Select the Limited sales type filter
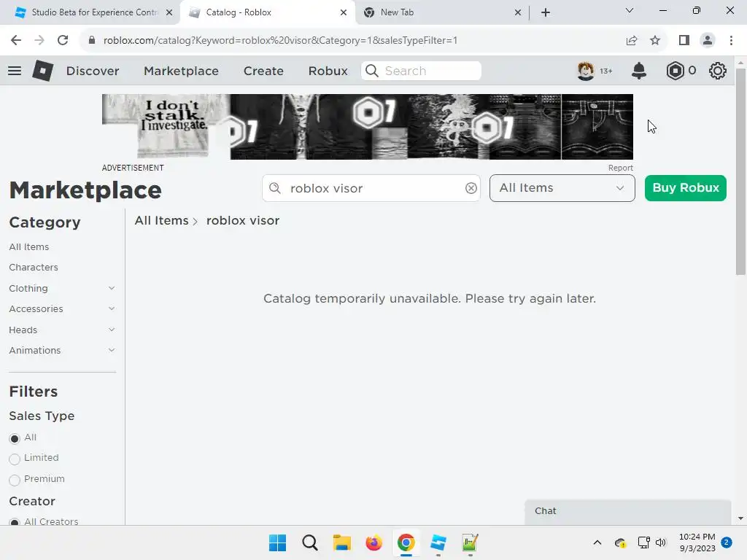 pyautogui.click(x=15, y=459)
